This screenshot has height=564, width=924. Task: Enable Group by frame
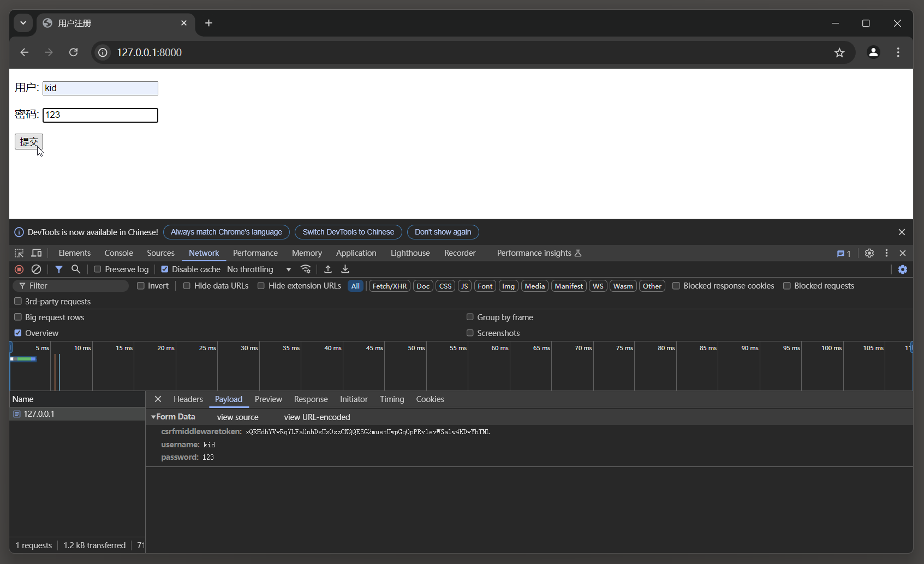(470, 317)
